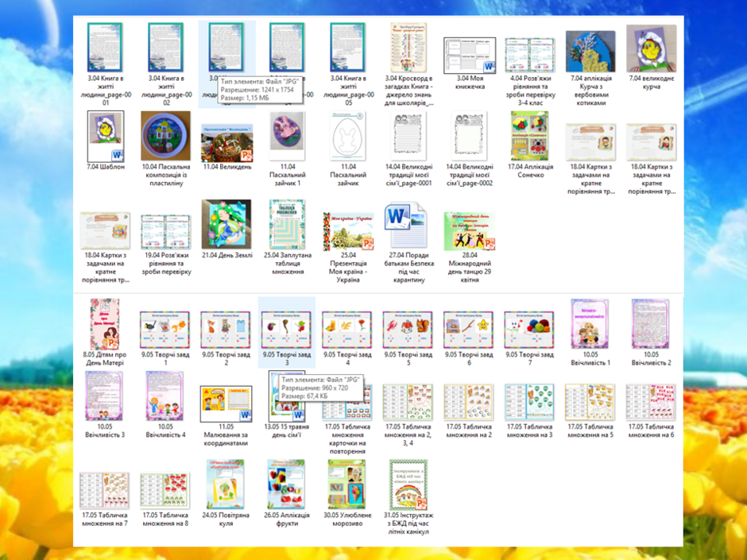The width and height of the screenshot is (747, 560).
Task: Select file 3.04 Книга в житті людини_page-0001
Action: click(105, 48)
